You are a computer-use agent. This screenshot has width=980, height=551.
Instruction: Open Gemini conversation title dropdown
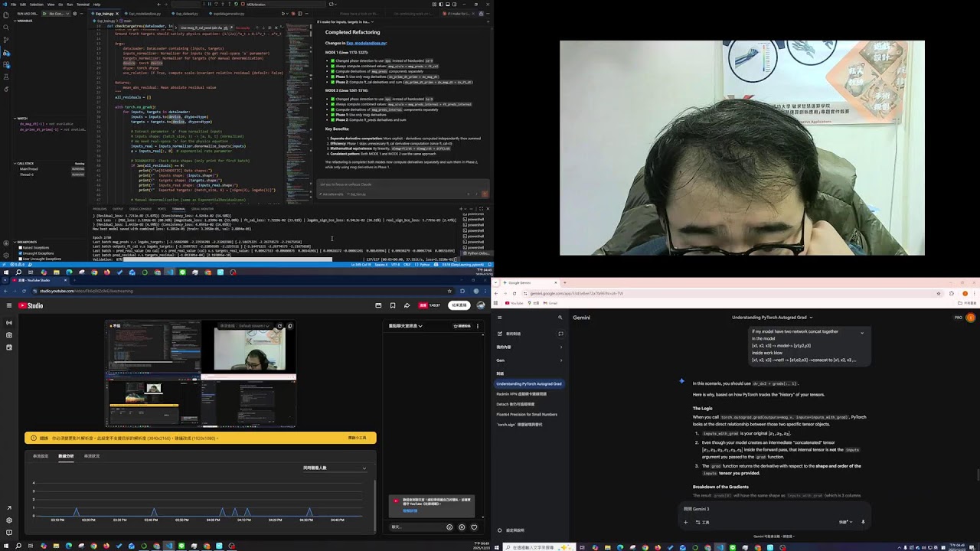(772, 318)
